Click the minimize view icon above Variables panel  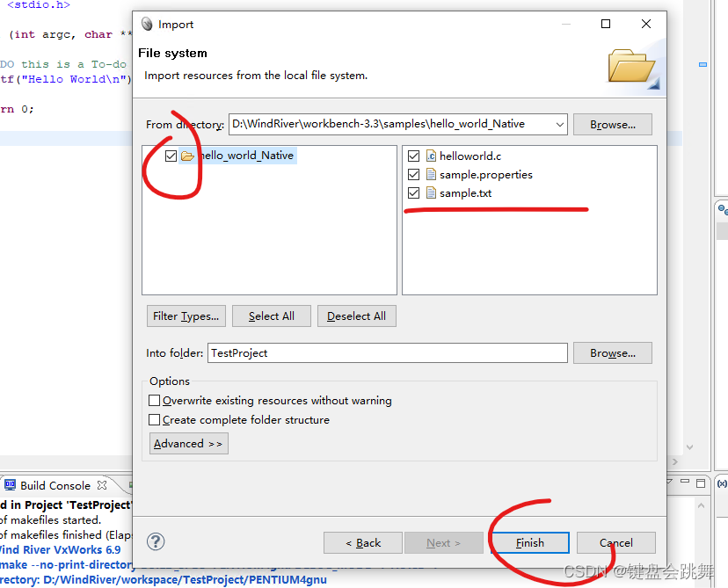click(x=685, y=481)
